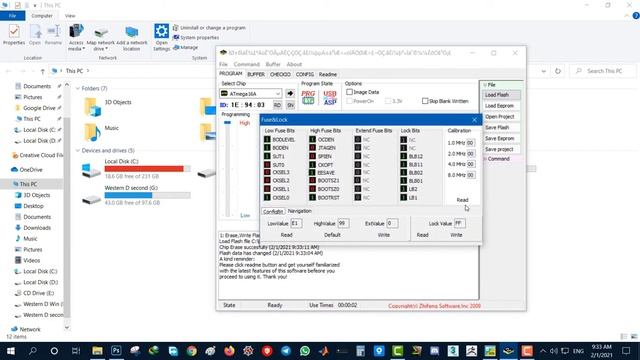Select Local Disk (C:) drive in Explorer

(137, 169)
